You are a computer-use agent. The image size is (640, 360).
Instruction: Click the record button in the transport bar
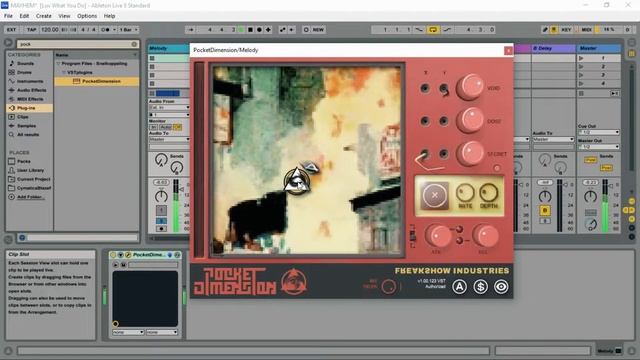259,30
